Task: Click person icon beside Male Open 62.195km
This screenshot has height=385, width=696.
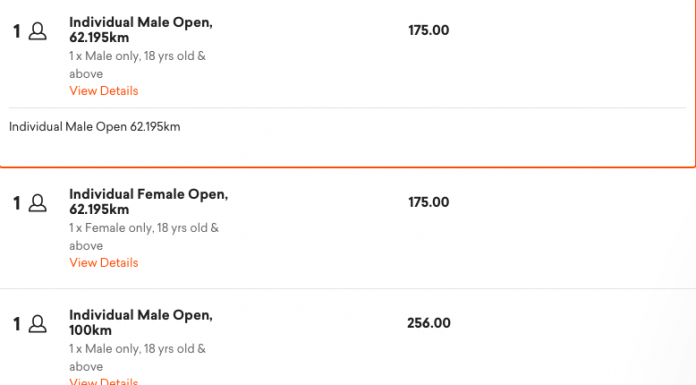Action: pyautogui.click(x=38, y=32)
